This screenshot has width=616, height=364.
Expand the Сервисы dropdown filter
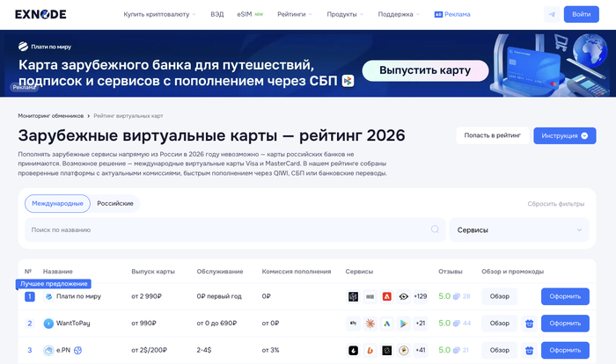pos(519,230)
